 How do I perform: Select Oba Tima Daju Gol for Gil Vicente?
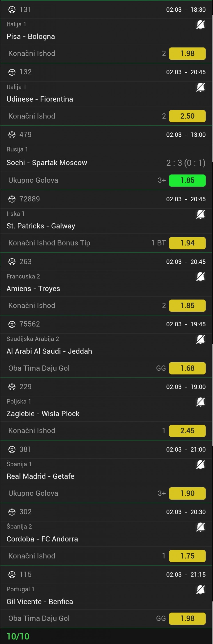pyautogui.click(x=39, y=618)
